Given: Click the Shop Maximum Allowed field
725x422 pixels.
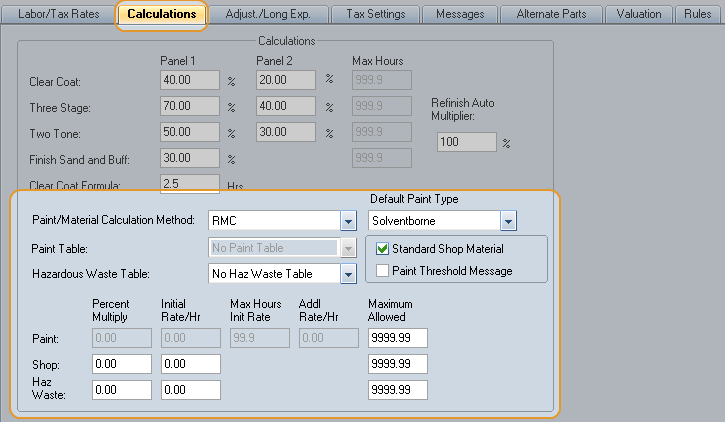Looking at the screenshot, I should tap(398, 364).
